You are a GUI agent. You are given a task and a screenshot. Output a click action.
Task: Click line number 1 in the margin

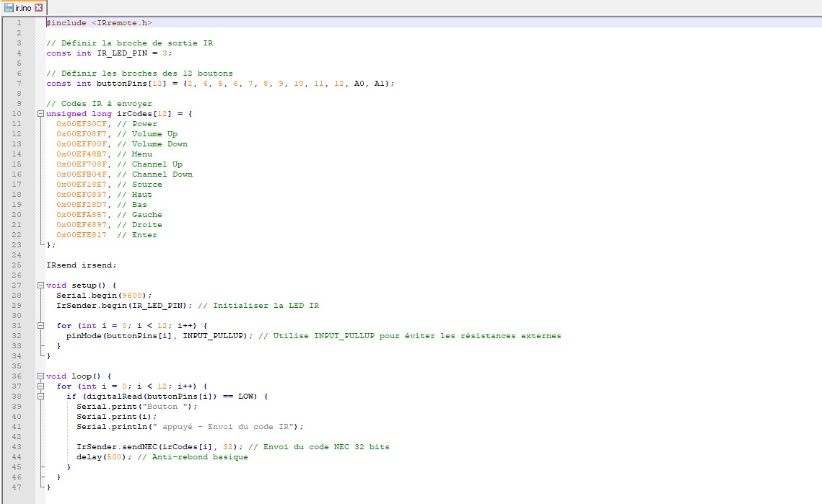coord(19,23)
